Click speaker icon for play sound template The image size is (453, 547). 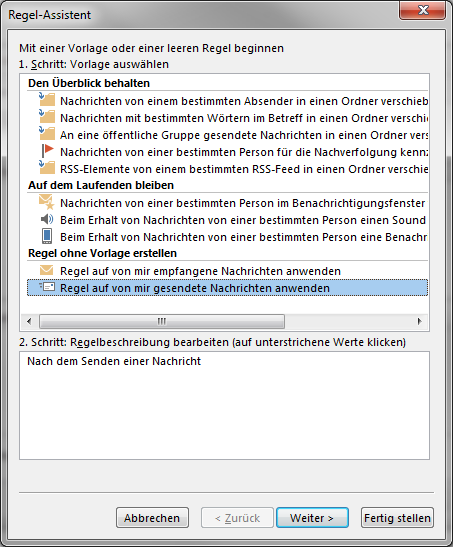47,219
